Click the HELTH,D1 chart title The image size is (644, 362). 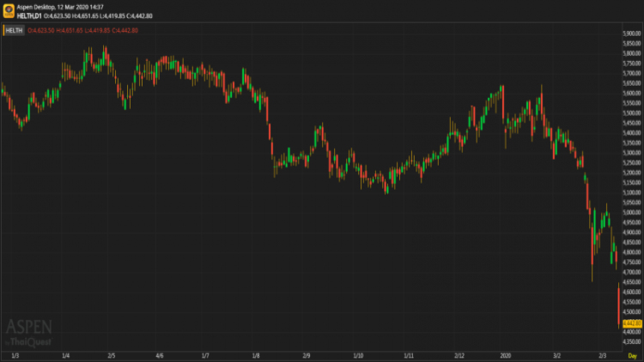(x=29, y=16)
